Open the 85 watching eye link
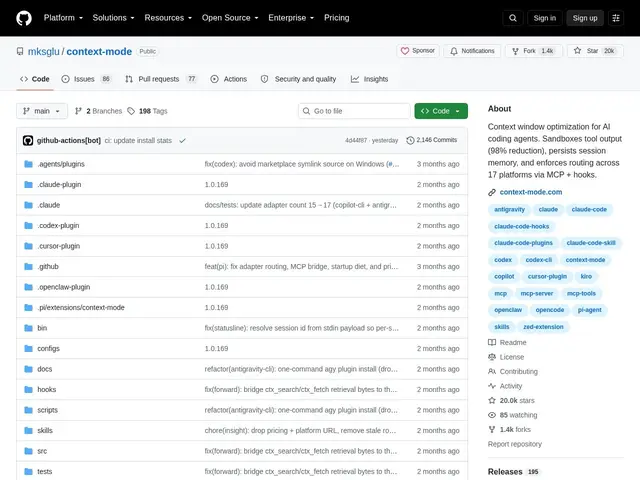640x480 pixels. point(513,415)
